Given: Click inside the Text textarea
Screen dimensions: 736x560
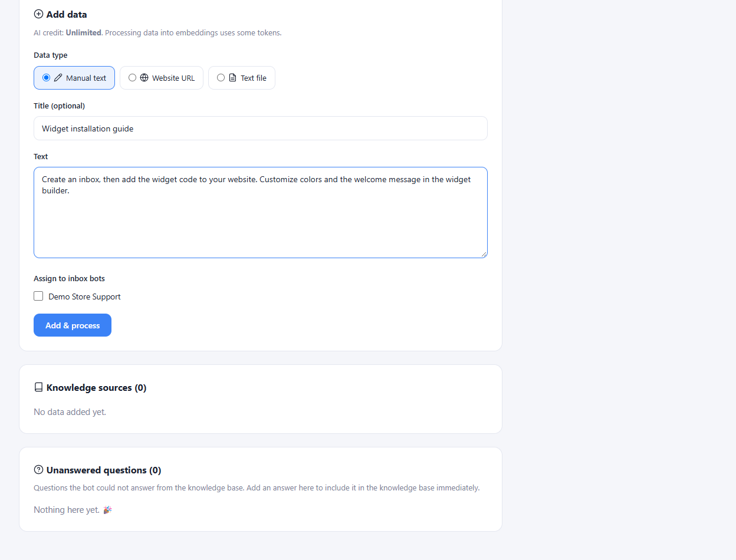Looking at the screenshot, I should (x=261, y=212).
